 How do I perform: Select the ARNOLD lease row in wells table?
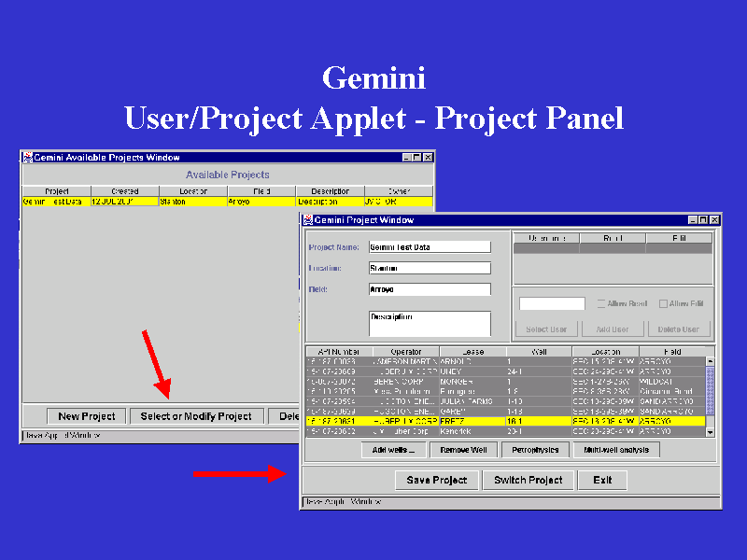click(x=506, y=362)
